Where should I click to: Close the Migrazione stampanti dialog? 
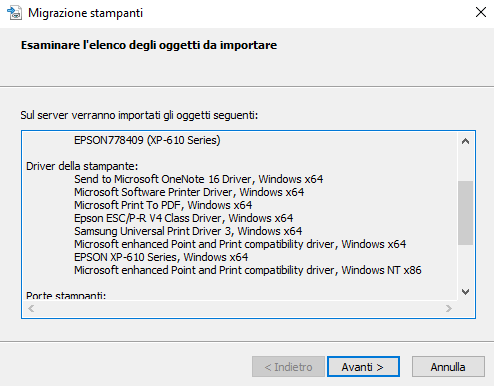pos(481,12)
